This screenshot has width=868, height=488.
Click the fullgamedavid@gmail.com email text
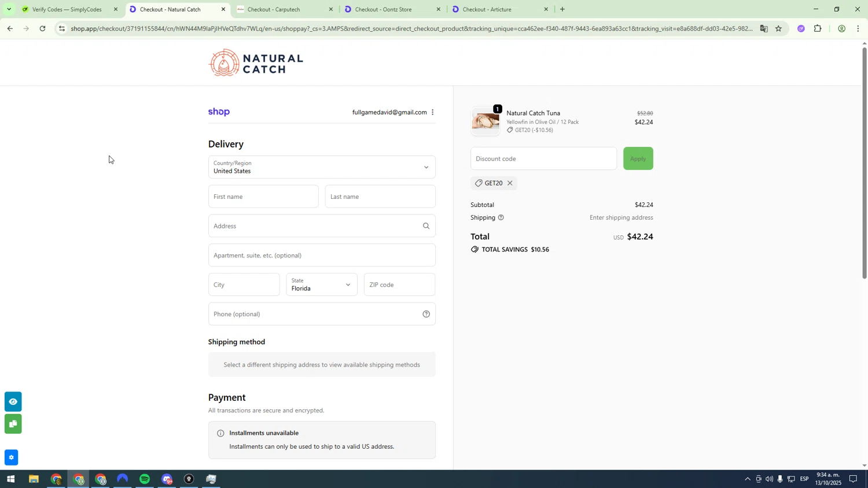pyautogui.click(x=389, y=112)
